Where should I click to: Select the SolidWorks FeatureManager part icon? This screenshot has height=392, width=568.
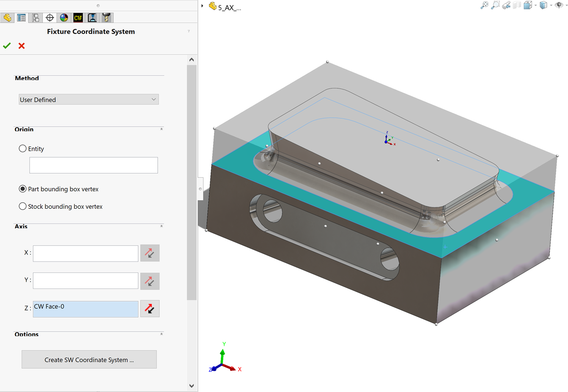(x=7, y=17)
